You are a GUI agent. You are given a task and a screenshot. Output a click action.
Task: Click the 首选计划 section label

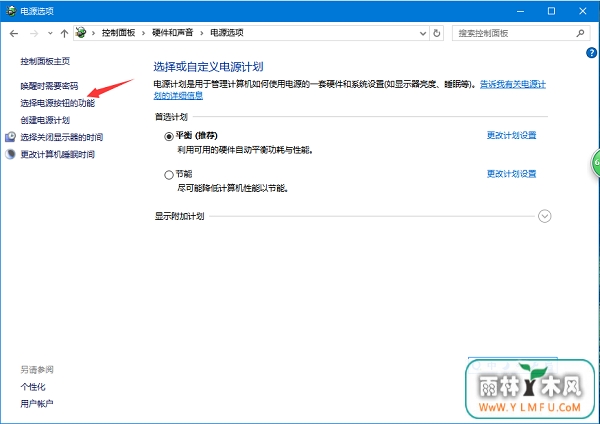pos(171,117)
